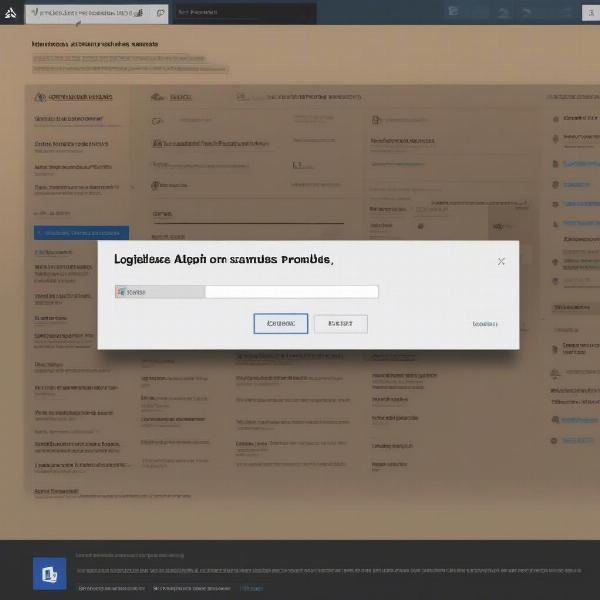Click the topmost icon in the right sidebar list
This screenshot has width=600, height=600.
click(x=556, y=119)
